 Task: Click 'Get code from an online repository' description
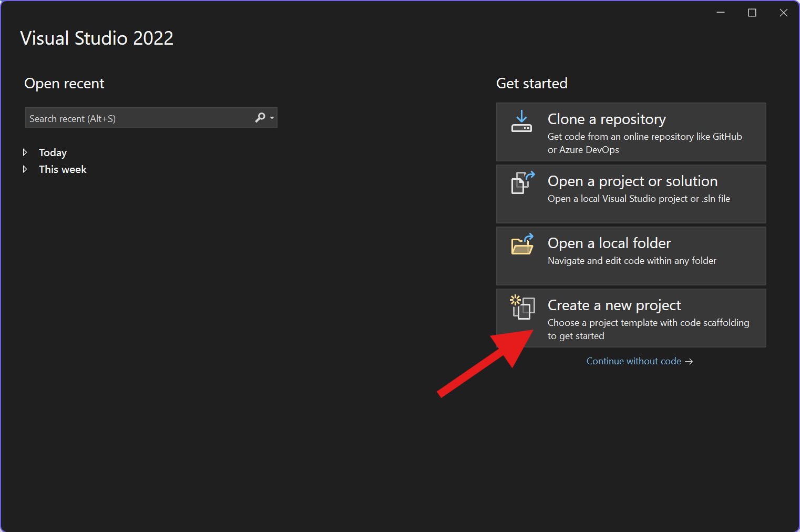644,143
